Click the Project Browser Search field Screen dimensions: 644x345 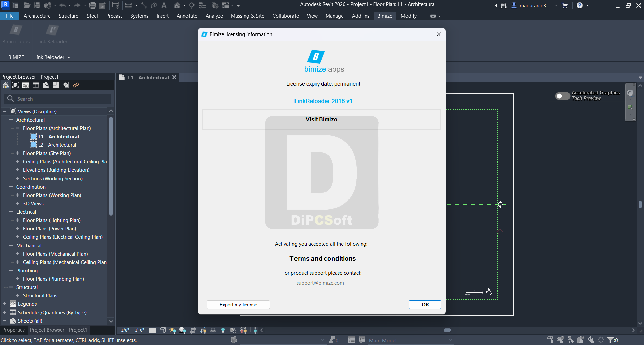pyautogui.click(x=58, y=99)
